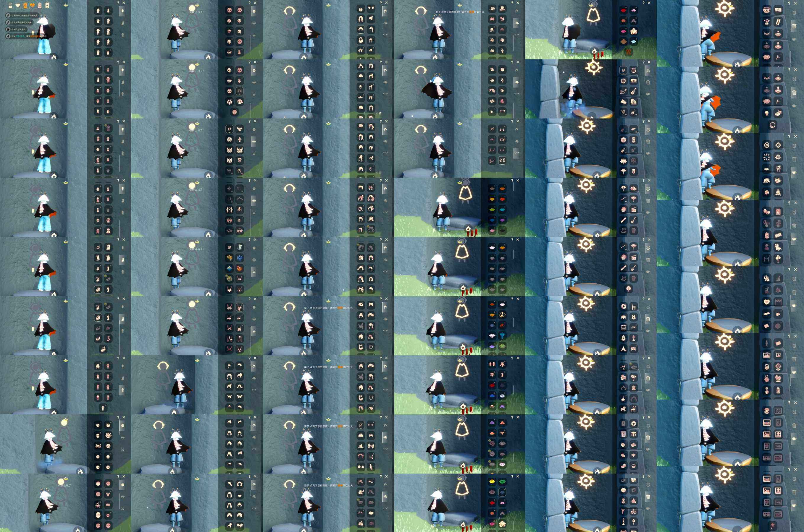Tap the white heart currency icon
This screenshot has width=804, height=532.
pyautogui.click(x=18, y=5)
